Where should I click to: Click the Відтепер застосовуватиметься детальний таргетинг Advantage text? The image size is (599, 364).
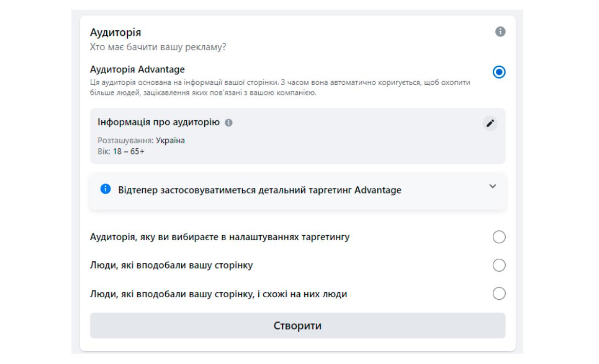260,190
